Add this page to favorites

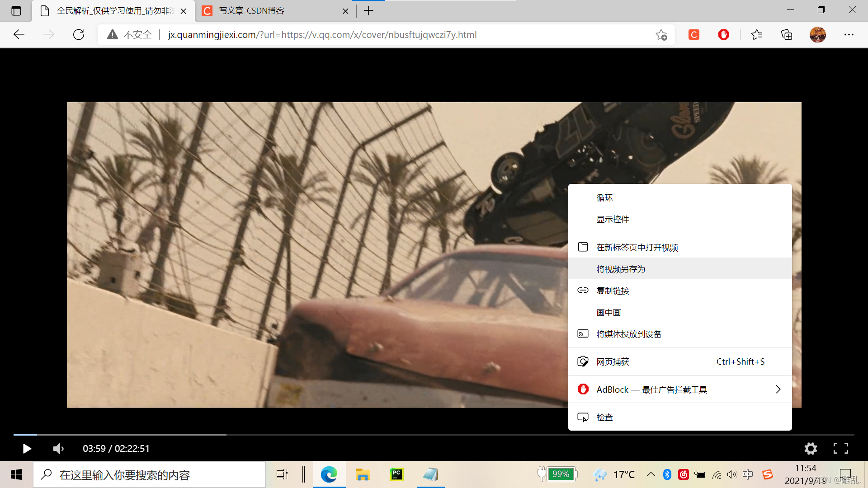tap(661, 35)
